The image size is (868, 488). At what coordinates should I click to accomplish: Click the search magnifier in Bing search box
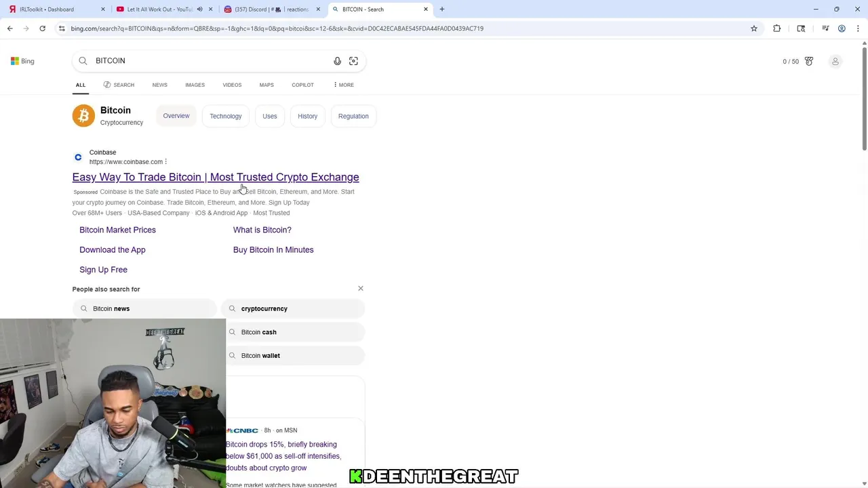tap(83, 61)
